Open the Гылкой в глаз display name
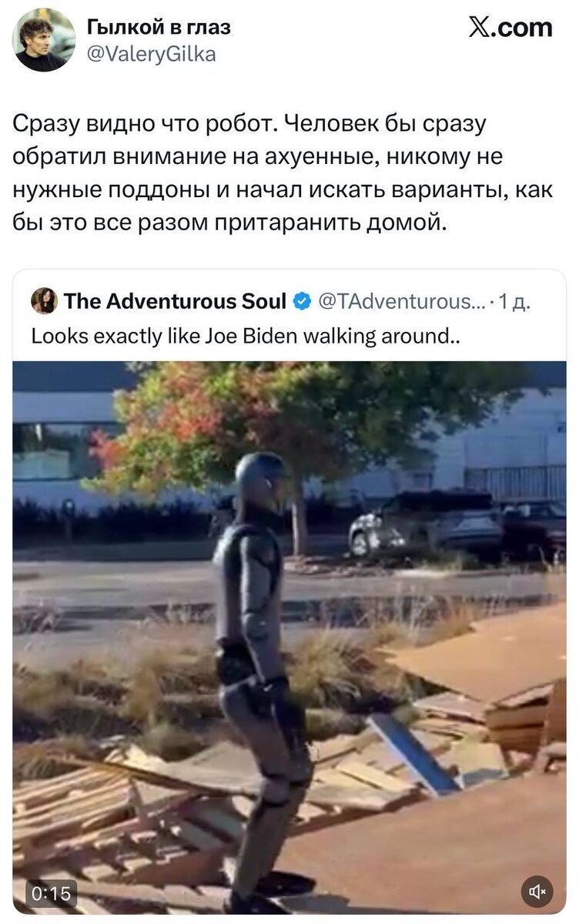Image resolution: width=579 pixels, height=924 pixels. coord(159,27)
